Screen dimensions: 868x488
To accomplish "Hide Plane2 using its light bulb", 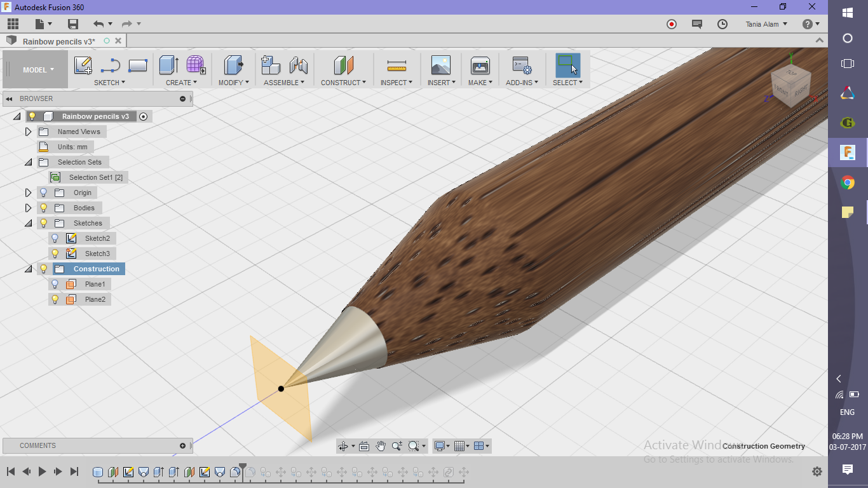I will (x=55, y=299).
